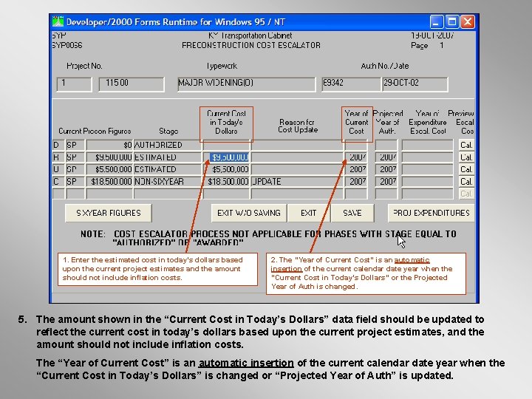Click the Auth No. field E9342
The height and width of the screenshot is (399, 532).
pos(351,83)
